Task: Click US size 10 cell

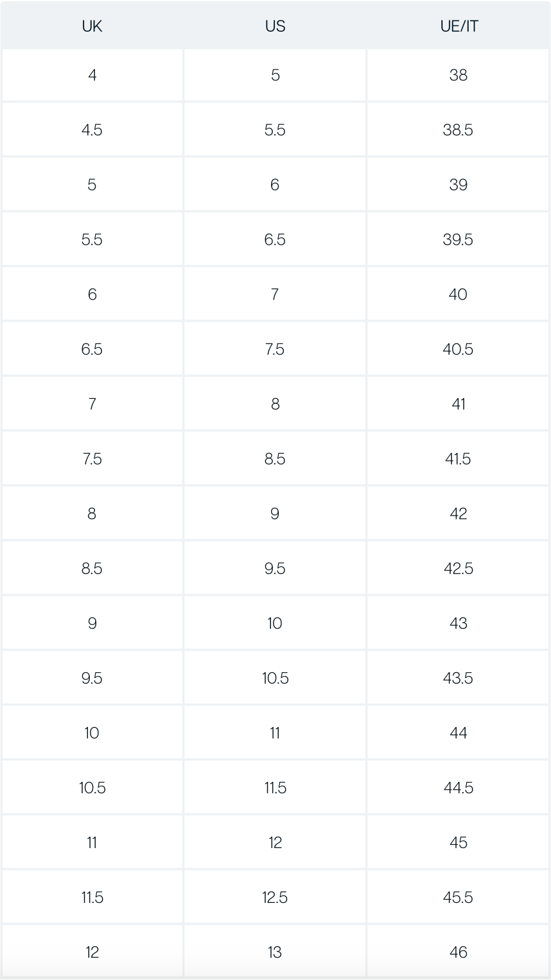Action: tap(275, 623)
